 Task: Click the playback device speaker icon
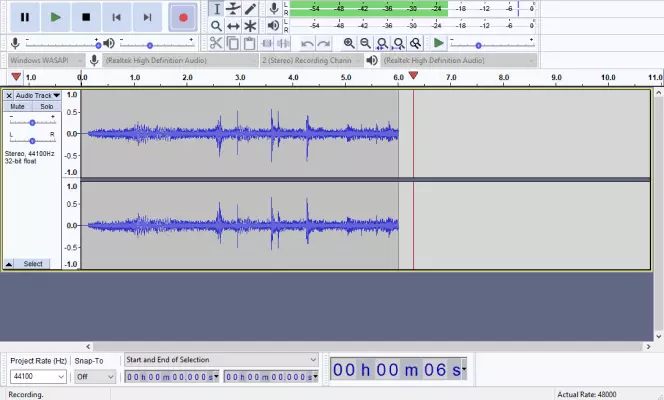tap(372, 61)
